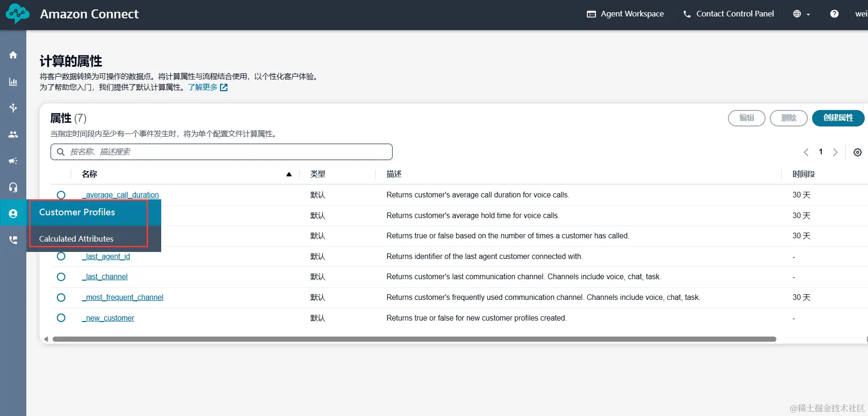Viewport: 868px width, 416px height.
Task: Select the _most_frequent_channel radio button
Action: [61, 298]
